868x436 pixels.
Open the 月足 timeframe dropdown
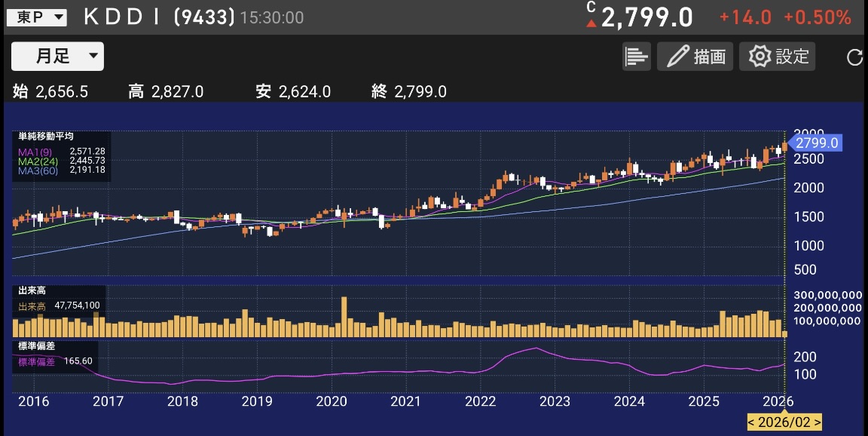[57, 56]
